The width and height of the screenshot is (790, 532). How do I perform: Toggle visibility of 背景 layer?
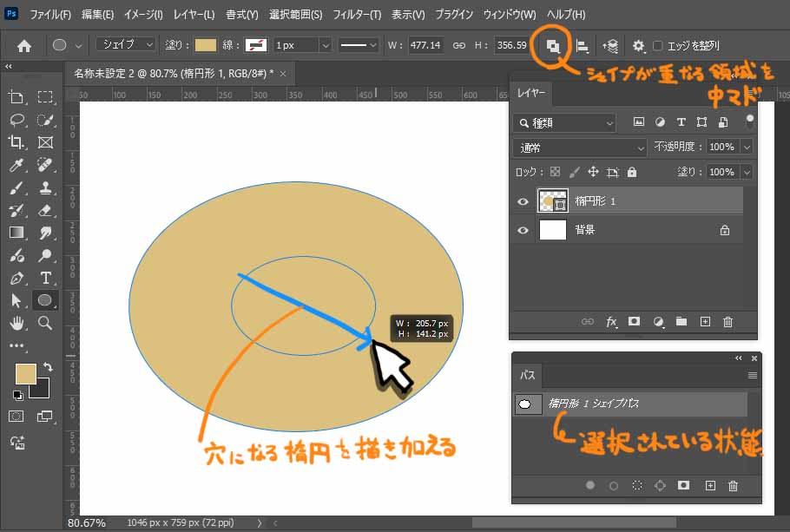click(x=523, y=230)
